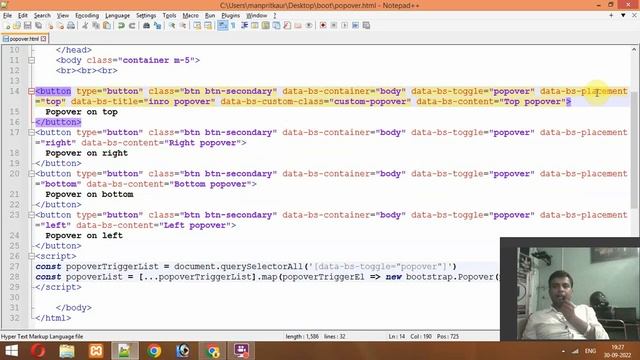Stop macro recording from the toolbar
The height and width of the screenshot is (360, 640).
point(333,25)
